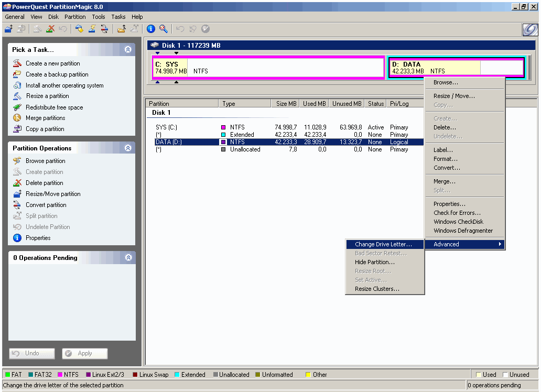The height and width of the screenshot is (392, 541).
Task: Click the Label partition toolbar icon with tag
Action: coord(79,29)
